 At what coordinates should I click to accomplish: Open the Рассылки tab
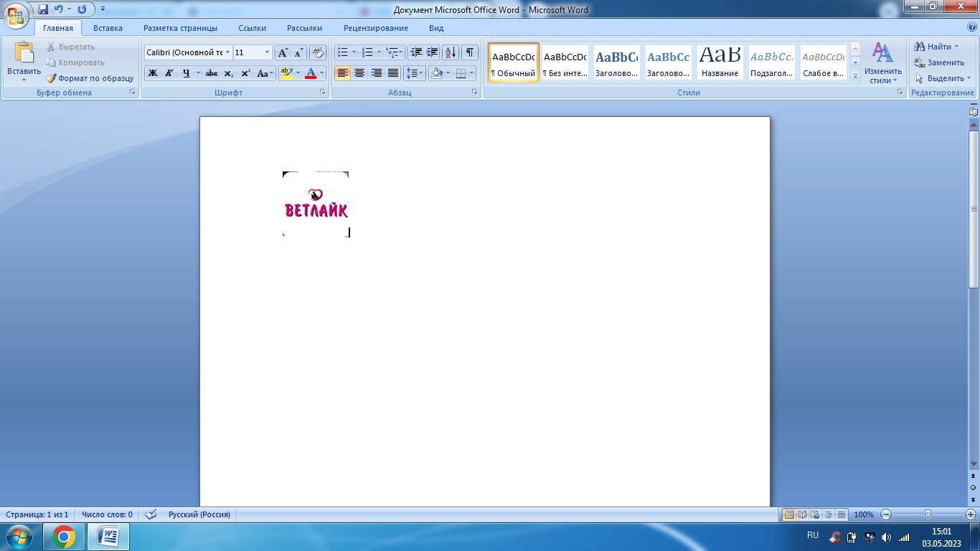coord(304,28)
